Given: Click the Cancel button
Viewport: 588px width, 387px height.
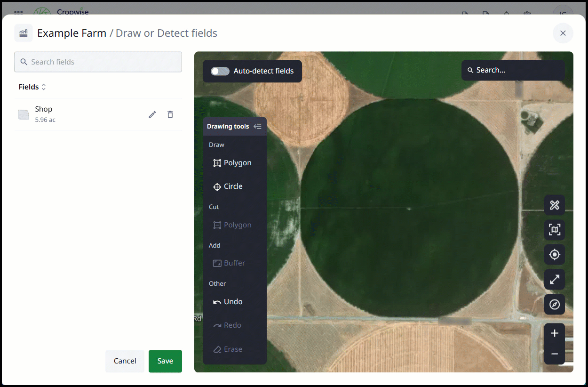Looking at the screenshot, I should 125,361.
